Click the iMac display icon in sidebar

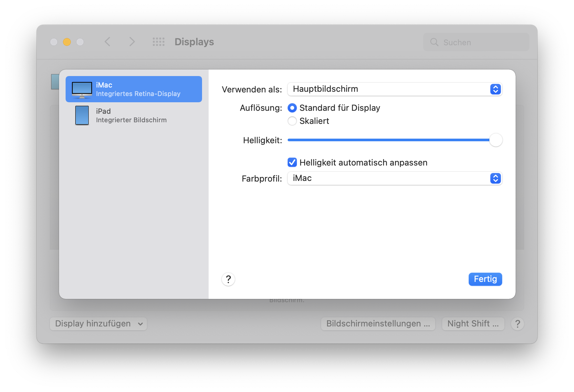(x=82, y=89)
